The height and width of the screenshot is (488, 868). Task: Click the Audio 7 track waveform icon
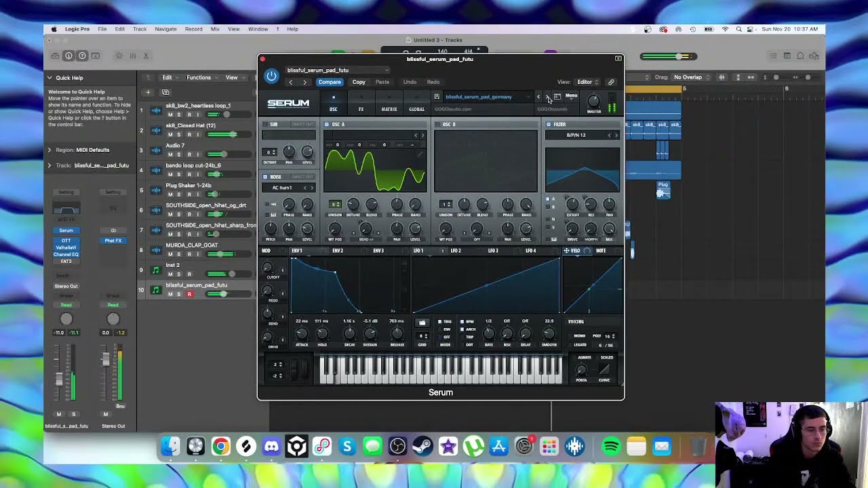pos(155,150)
